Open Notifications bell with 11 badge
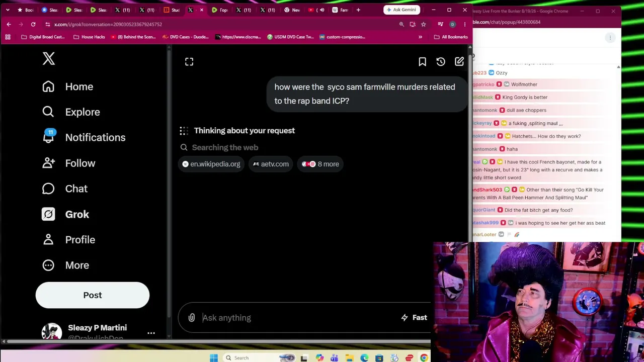The width and height of the screenshot is (644, 362). pyautogui.click(x=48, y=137)
